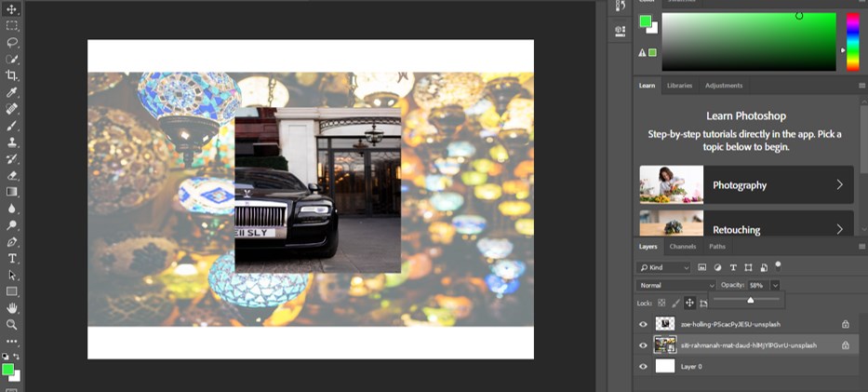Image resolution: width=868 pixels, height=392 pixels.
Task: Select the Lasso tool
Action: 11,42
